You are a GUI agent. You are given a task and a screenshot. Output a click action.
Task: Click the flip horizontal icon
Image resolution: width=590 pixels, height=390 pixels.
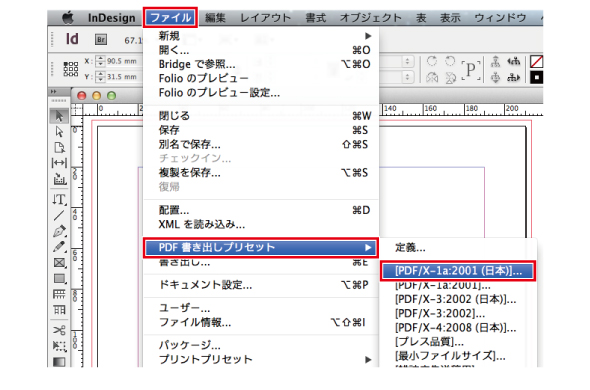click(432, 78)
